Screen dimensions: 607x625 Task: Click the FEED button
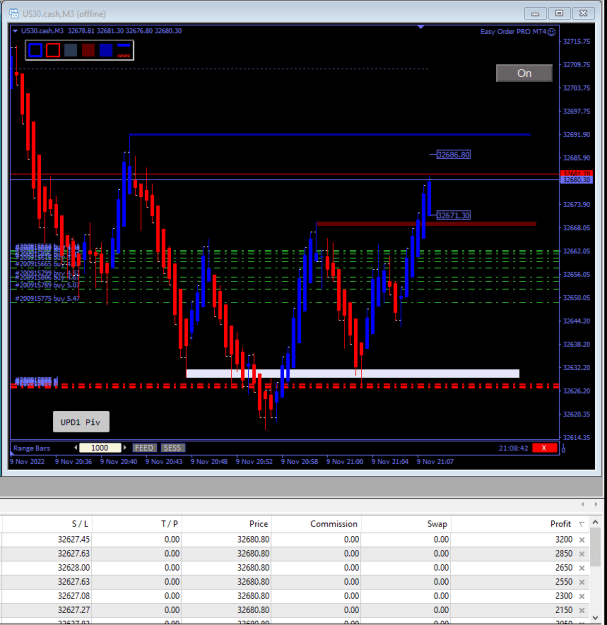[144, 448]
